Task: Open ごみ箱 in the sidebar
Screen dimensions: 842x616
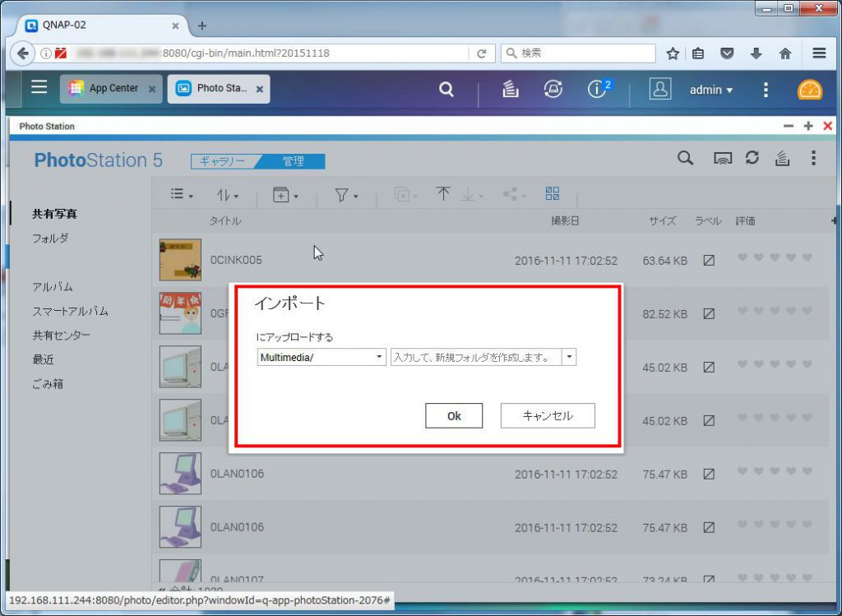Action: click(x=48, y=383)
